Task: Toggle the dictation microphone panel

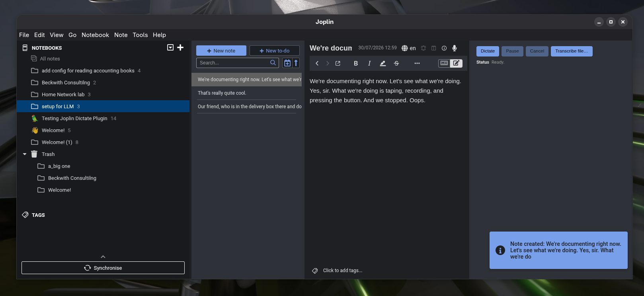Action: tap(455, 48)
